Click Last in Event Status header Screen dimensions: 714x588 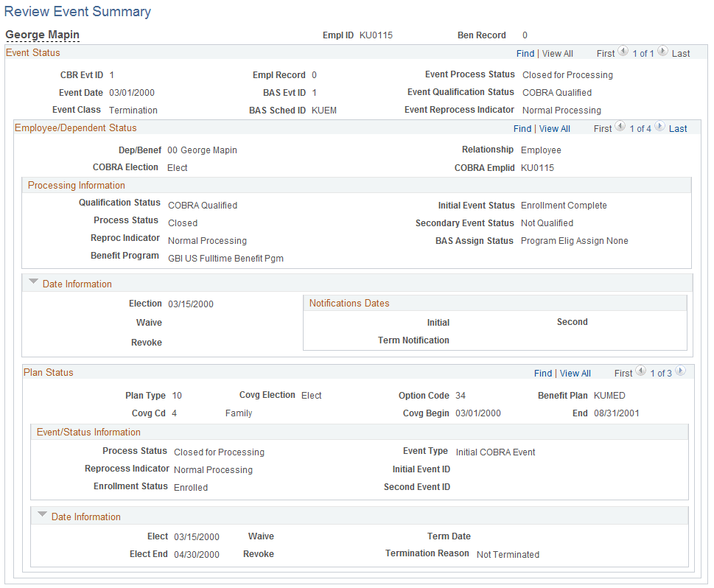click(681, 54)
